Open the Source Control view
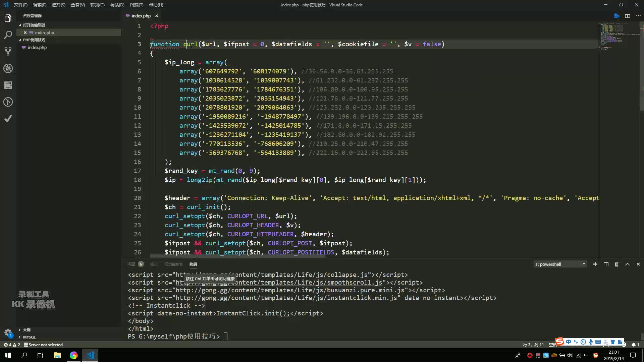This screenshot has width=644, height=362. click(x=8, y=52)
